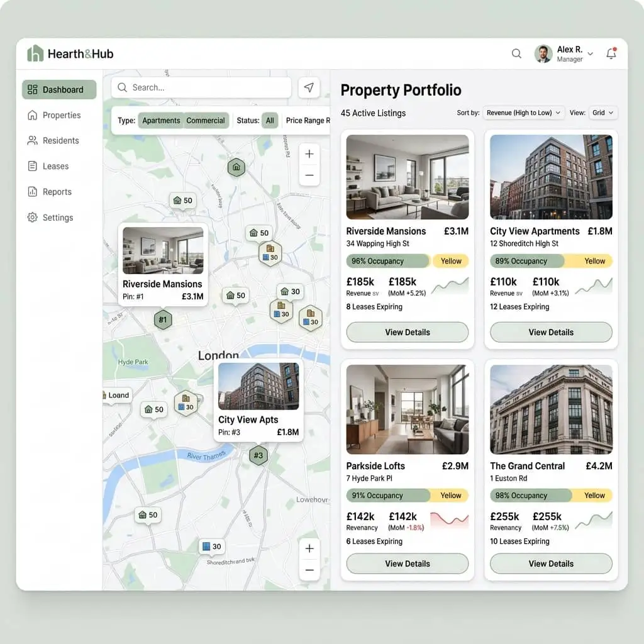View Details for Riverside Mansions
Image resolution: width=644 pixels, height=644 pixels.
pos(408,332)
